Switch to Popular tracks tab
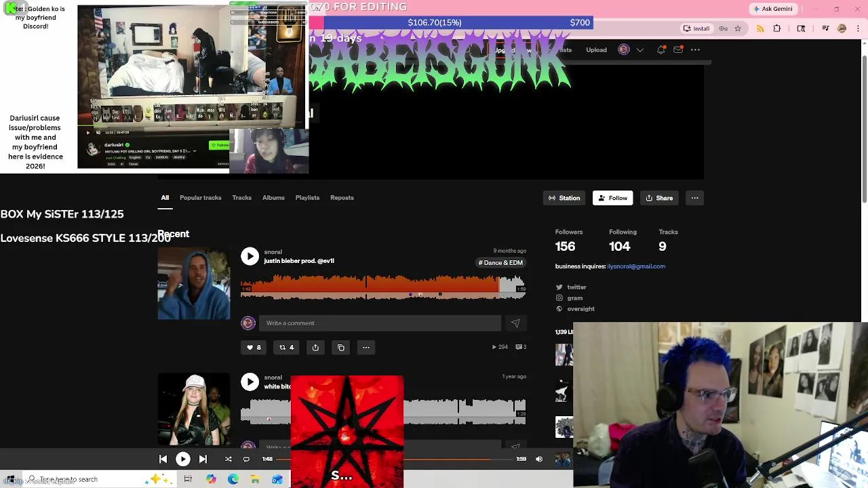 [x=201, y=198]
